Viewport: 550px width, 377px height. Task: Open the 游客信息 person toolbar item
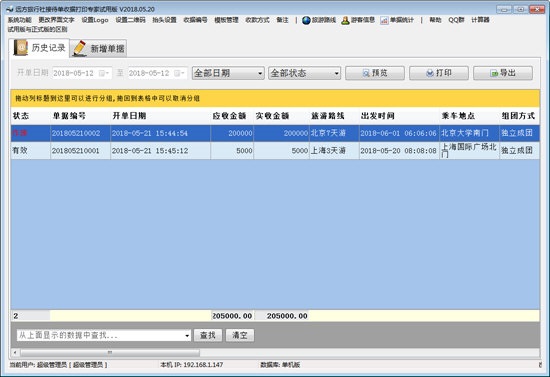click(358, 20)
